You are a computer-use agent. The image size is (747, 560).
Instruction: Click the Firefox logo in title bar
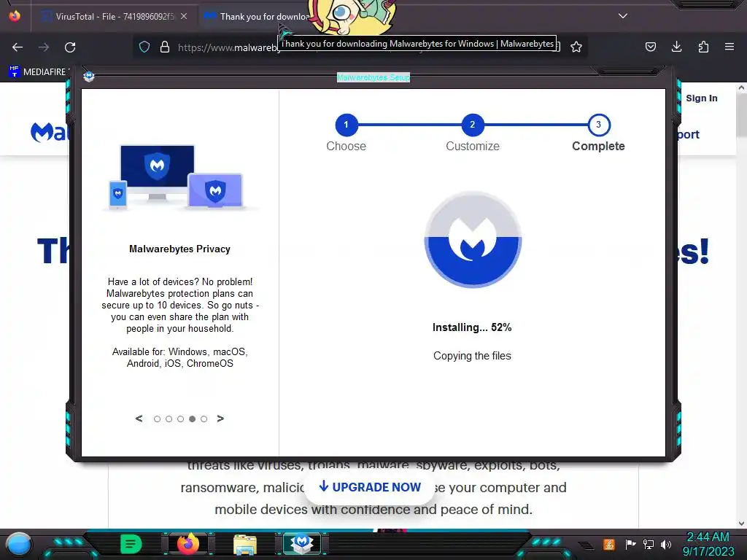point(15,16)
